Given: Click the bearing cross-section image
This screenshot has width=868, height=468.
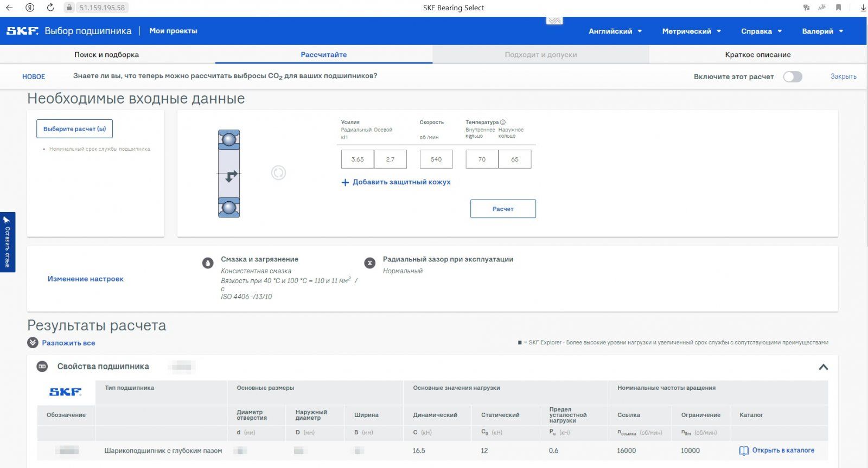Looking at the screenshot, I should [x=229, y=174].
